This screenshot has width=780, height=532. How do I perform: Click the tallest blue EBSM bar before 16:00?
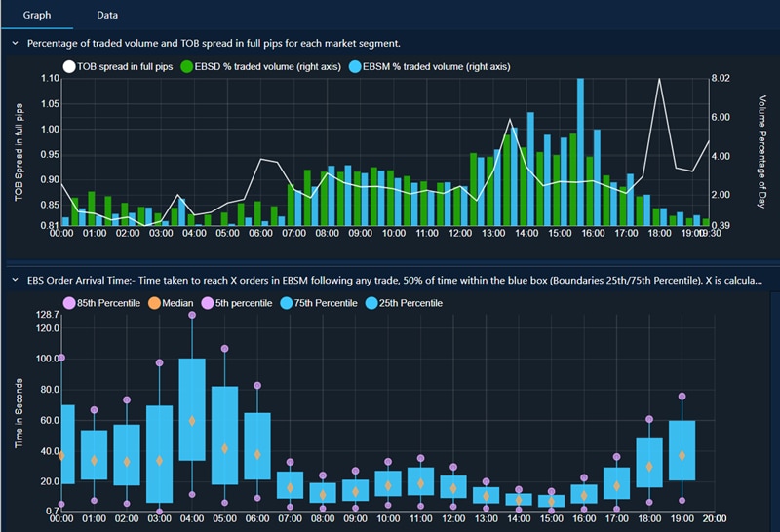(x=581, y=146)
